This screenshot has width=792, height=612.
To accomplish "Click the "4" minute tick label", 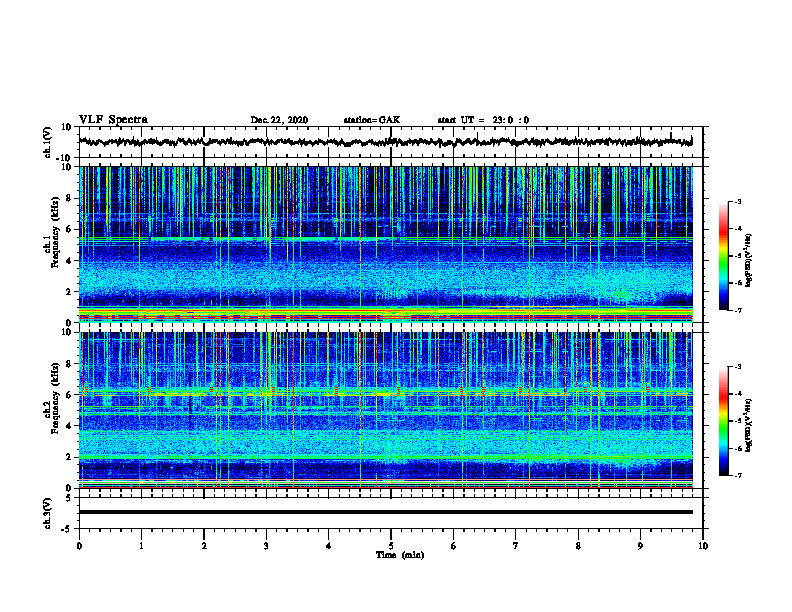I will tap(328, 546).
